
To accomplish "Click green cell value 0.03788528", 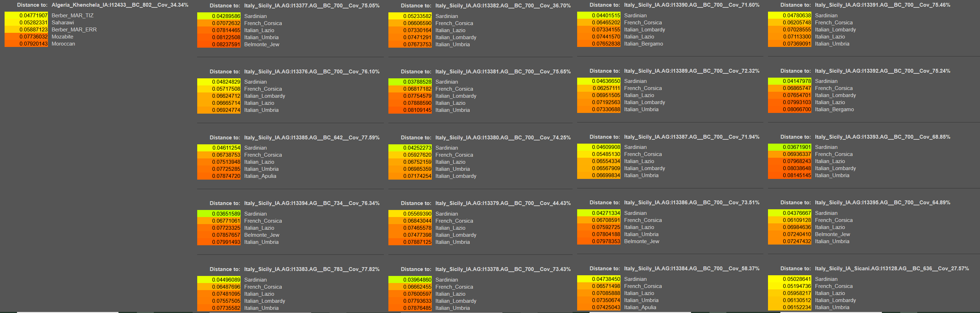I will (x=410, y=82).
